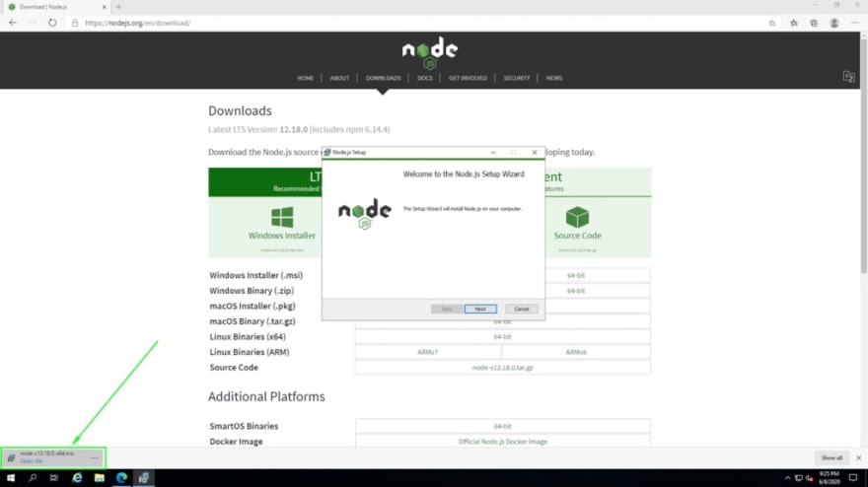Open the browser profile avatar
868x487 pixels.
tap(834, 23)
